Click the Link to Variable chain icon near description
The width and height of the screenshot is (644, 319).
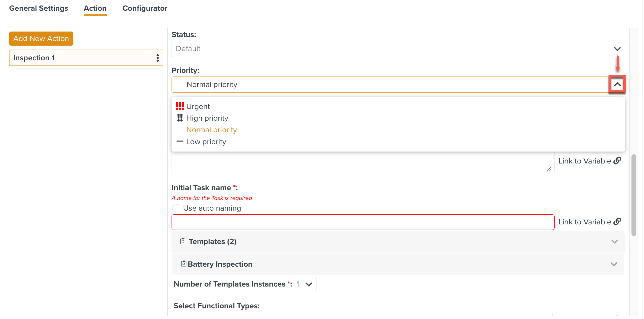coord(618,160)
